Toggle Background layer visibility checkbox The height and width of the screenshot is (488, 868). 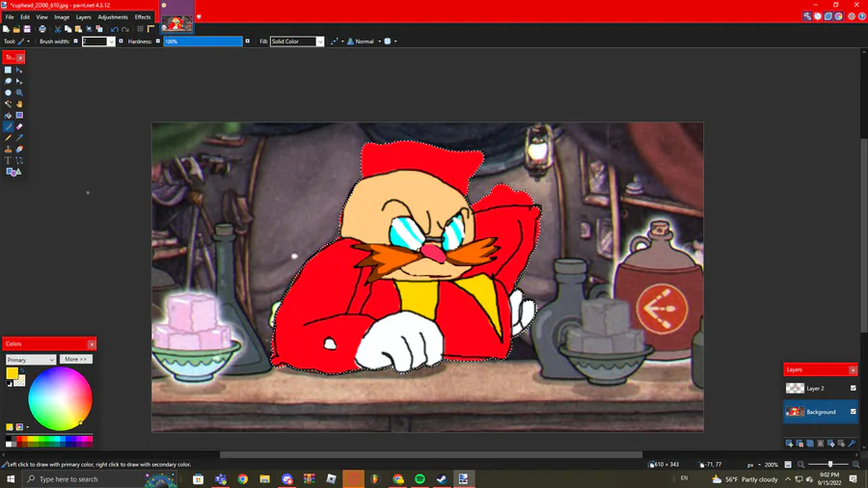[854, 411]
